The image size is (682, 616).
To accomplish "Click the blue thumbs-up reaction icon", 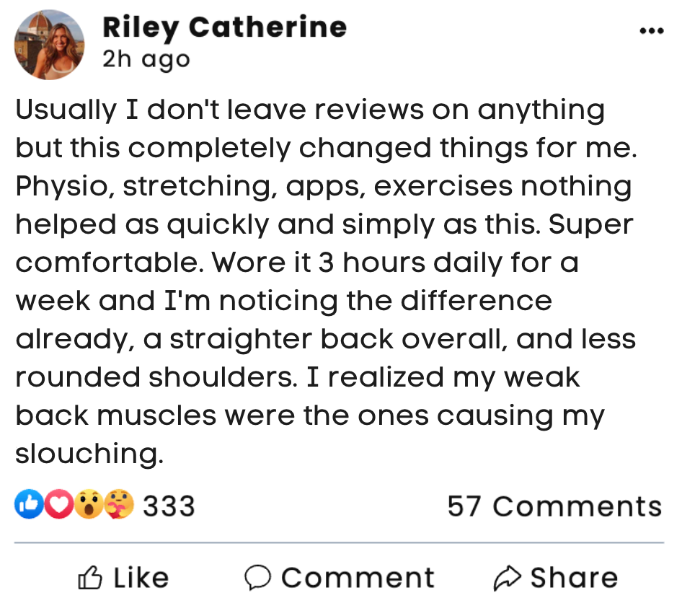I will point(27,506).
